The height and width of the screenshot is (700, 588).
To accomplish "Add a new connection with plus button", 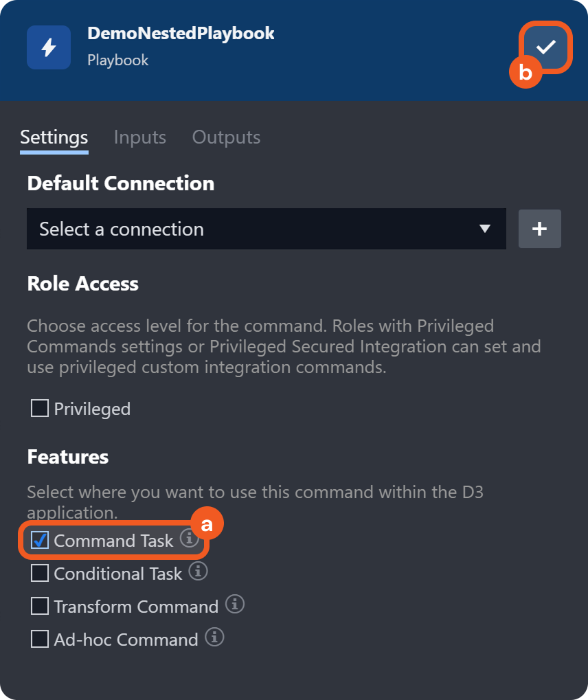I will 539,229.
